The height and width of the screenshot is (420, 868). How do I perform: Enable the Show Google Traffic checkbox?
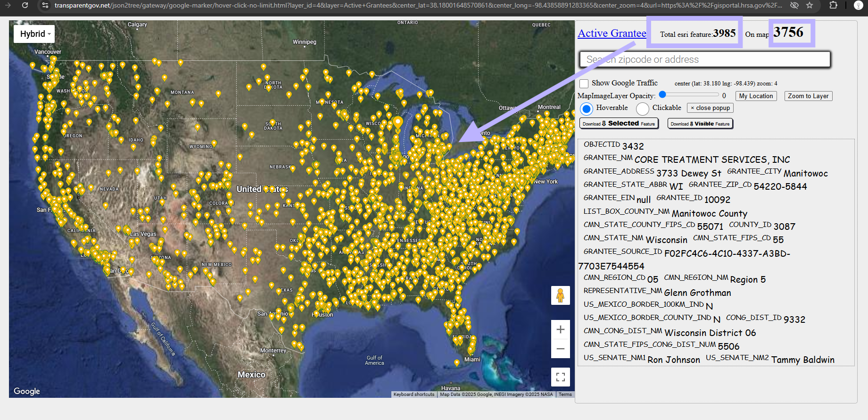click(584, 84)
